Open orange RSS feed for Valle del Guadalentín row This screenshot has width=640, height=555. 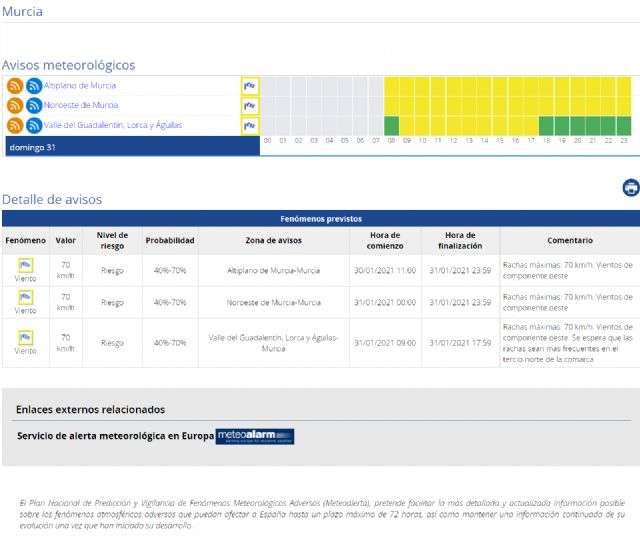[15, 125]
